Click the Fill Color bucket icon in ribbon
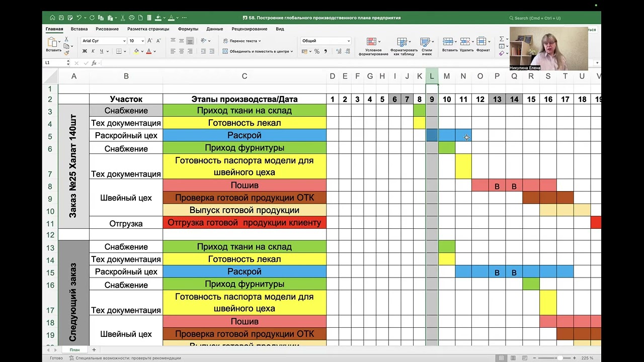The width and height of the screenshot is (644, 362). (x=136, y=51)
